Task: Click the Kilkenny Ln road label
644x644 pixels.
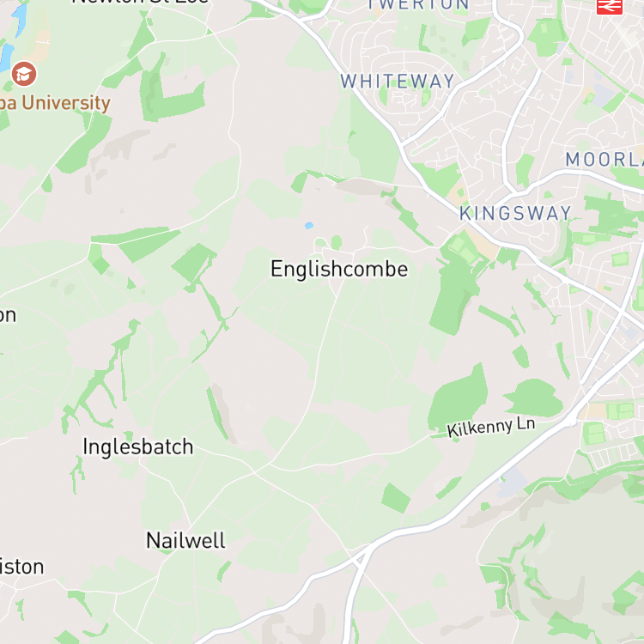Action: pos(491,427)
